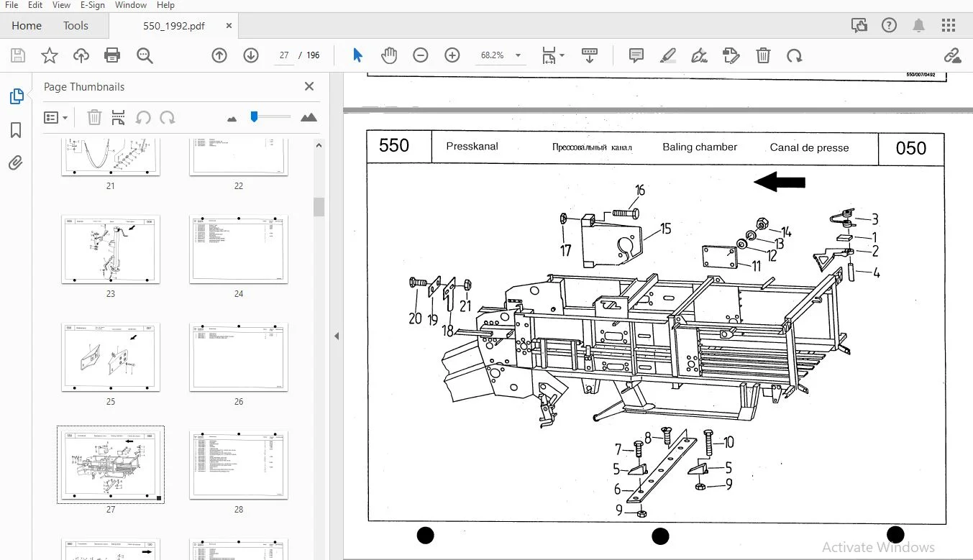
Task: Collapse the left navigation pane
Action: 336,336
